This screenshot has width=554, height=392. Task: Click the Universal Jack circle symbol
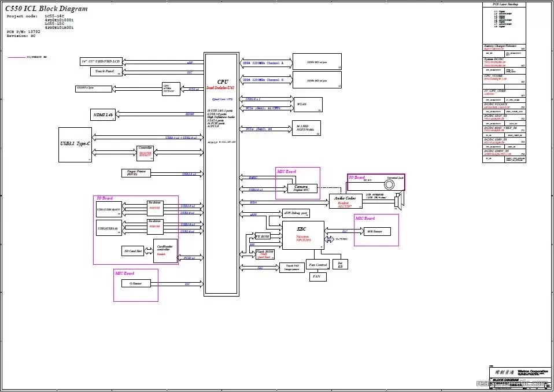point(389,184)
